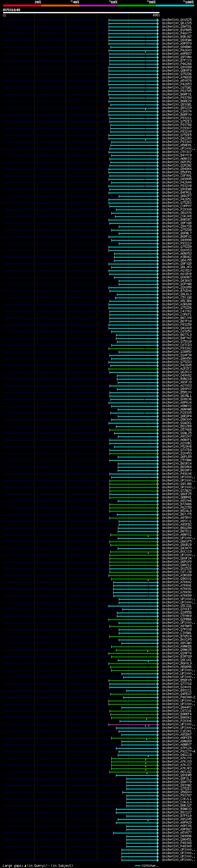Click the red 20% identity legend segment

pyautogui.click(x=22, y=6)
